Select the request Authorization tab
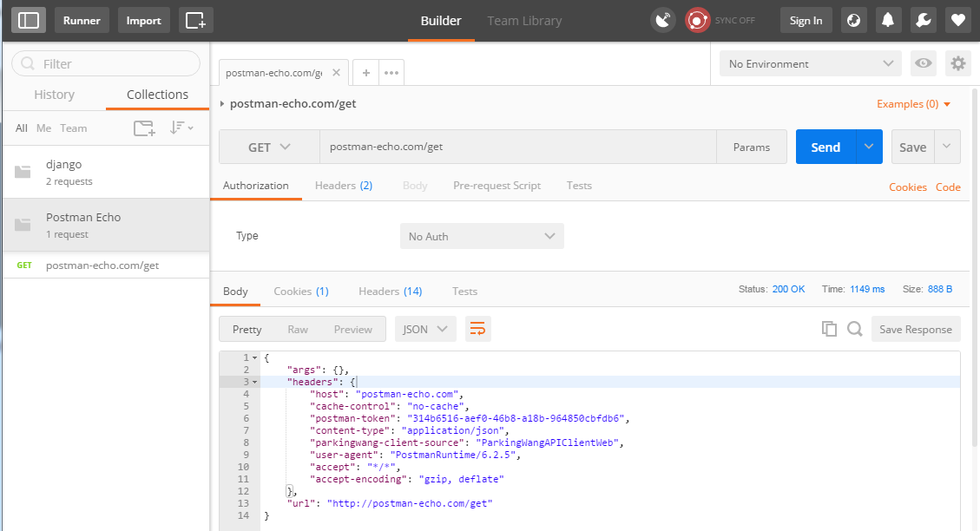The height and width of the screenshot is (531, 980). (x=255, y=186)
